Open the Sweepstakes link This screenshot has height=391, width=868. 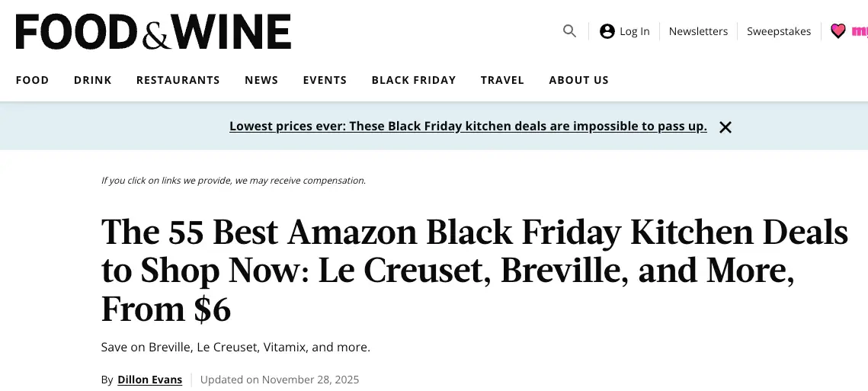pos(779,31)
